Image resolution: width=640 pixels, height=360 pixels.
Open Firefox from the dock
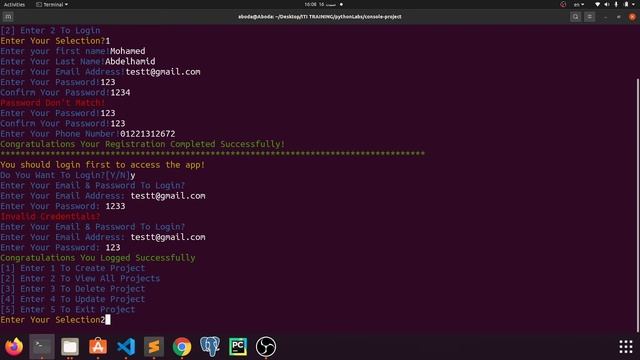click(x=14, y=347)
